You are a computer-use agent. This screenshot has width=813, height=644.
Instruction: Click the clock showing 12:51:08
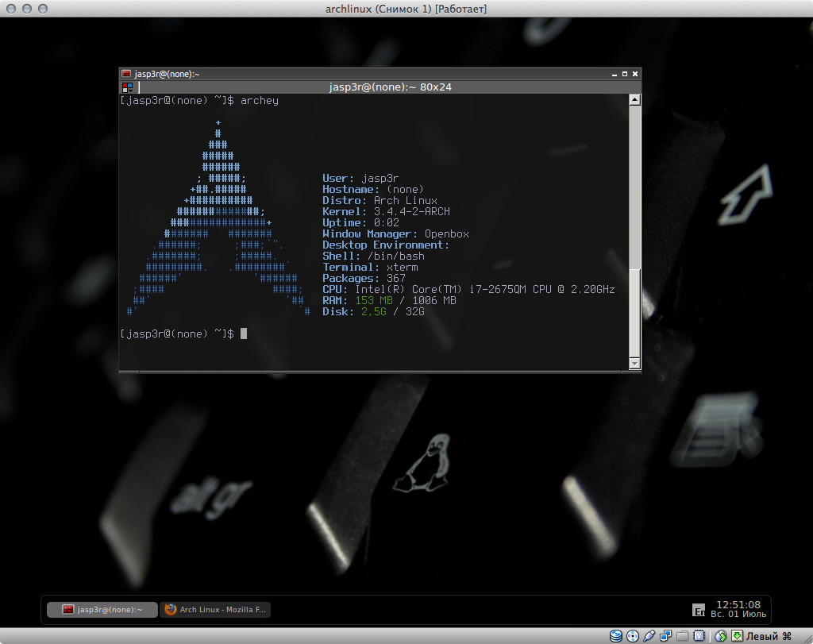click(738, 605)
